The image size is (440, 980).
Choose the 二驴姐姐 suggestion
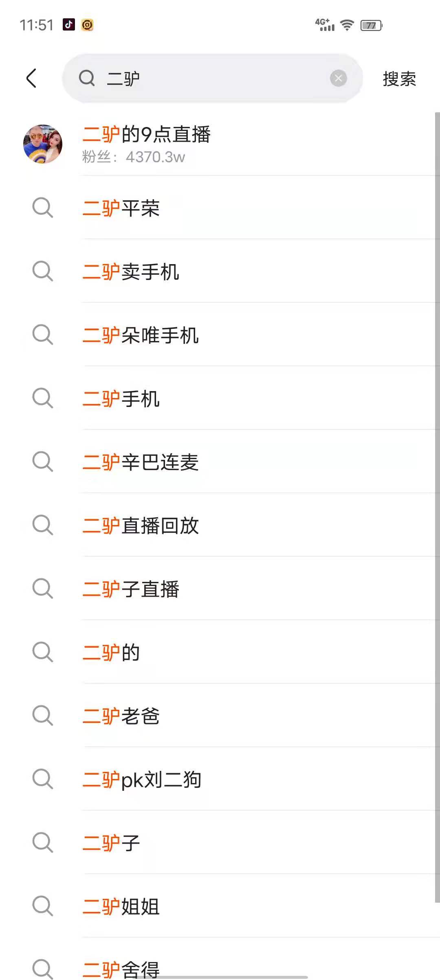(121, 907)
